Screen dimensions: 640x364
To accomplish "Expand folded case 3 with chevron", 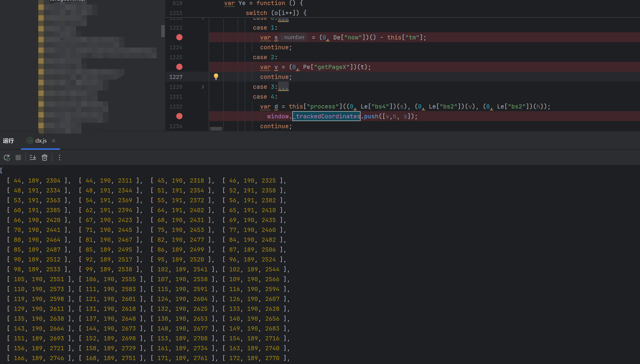I will 203,87.
